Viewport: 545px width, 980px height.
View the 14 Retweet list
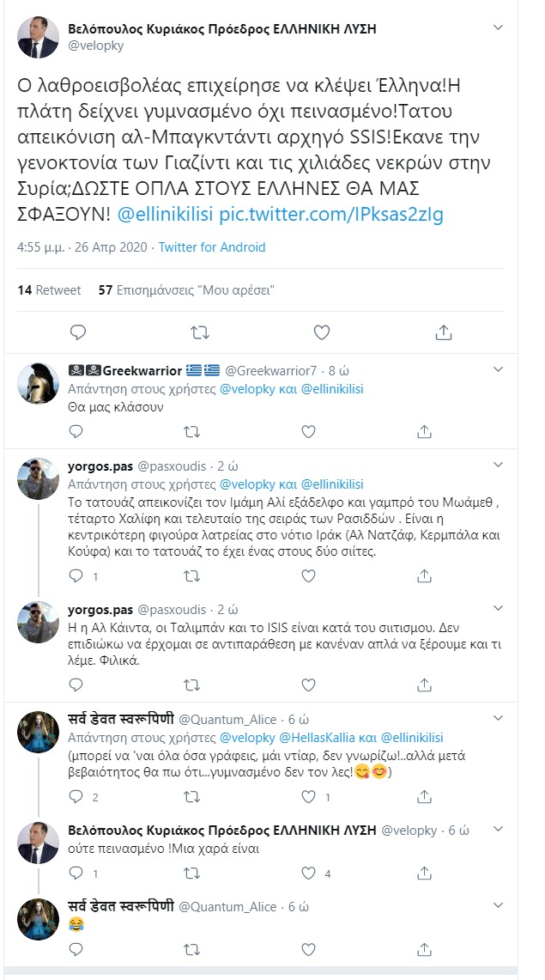49,290
